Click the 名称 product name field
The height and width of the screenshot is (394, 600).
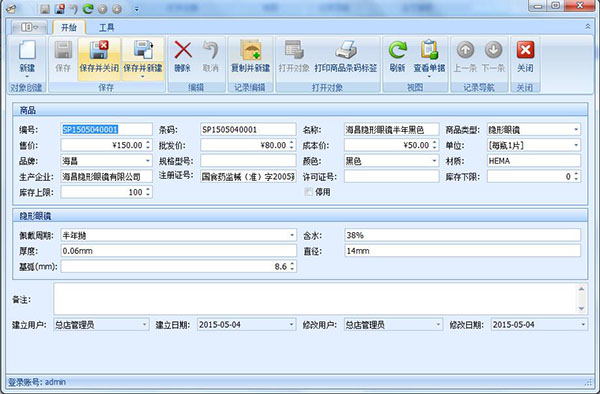(391, 130)
